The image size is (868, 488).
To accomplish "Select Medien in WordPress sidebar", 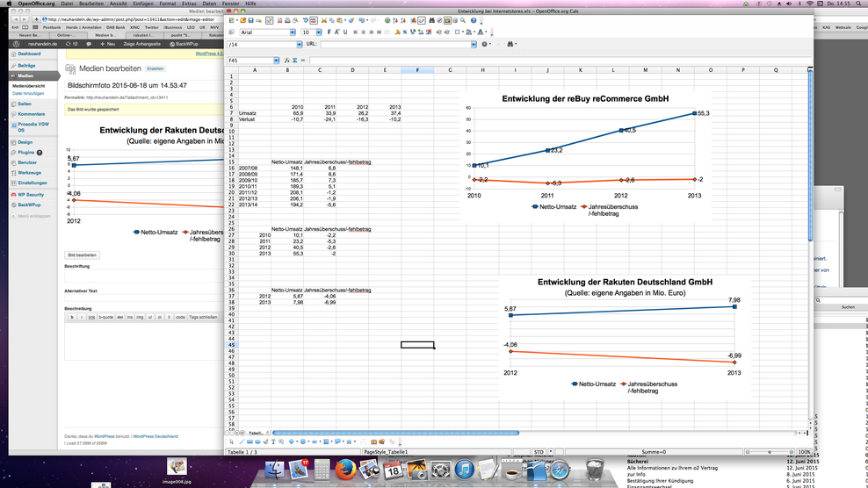I will (25, 75).
